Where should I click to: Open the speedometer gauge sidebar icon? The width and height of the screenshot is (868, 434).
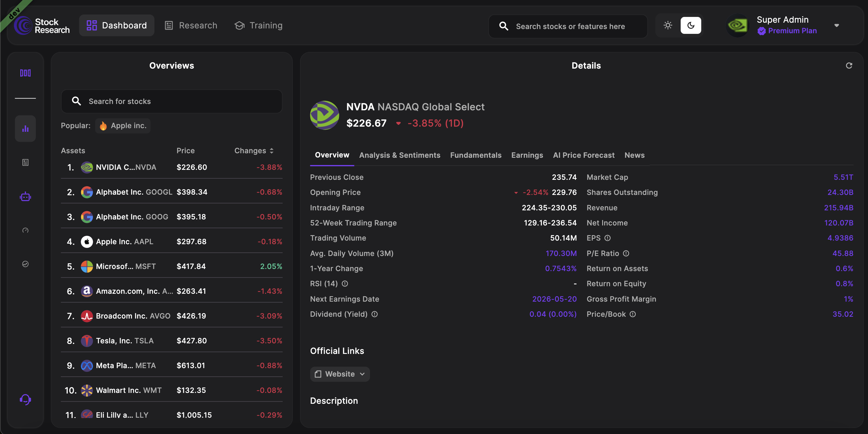click(x=25, y=230)
